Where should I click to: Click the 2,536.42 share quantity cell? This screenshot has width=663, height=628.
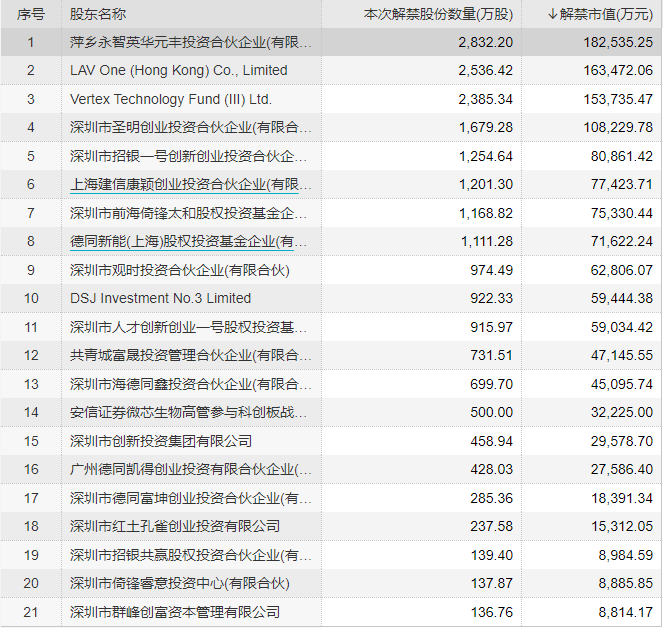[485, 70]
